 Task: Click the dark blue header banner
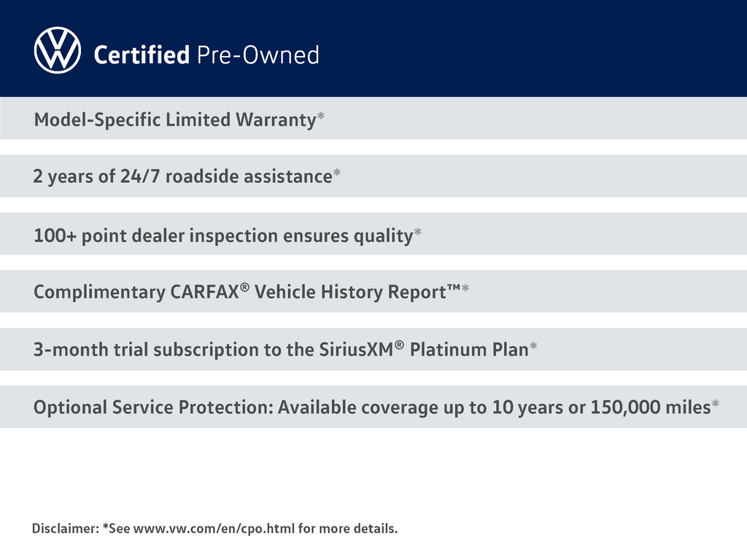click(511, 48)
